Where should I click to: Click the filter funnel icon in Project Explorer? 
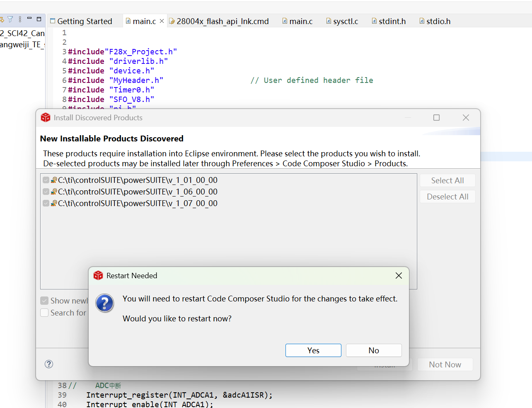(10, 19)
